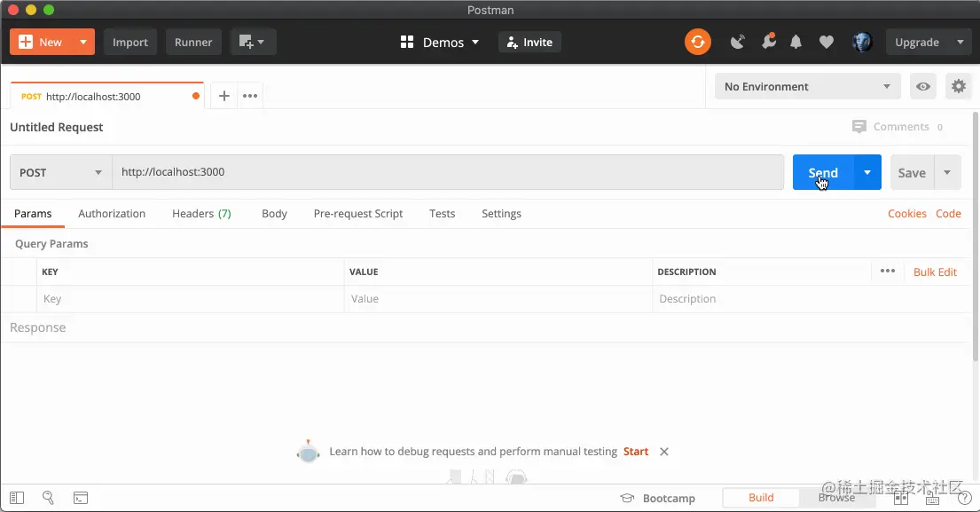Open the notifications bell
This screenshot has height=512, width=980.
(796, 42)
